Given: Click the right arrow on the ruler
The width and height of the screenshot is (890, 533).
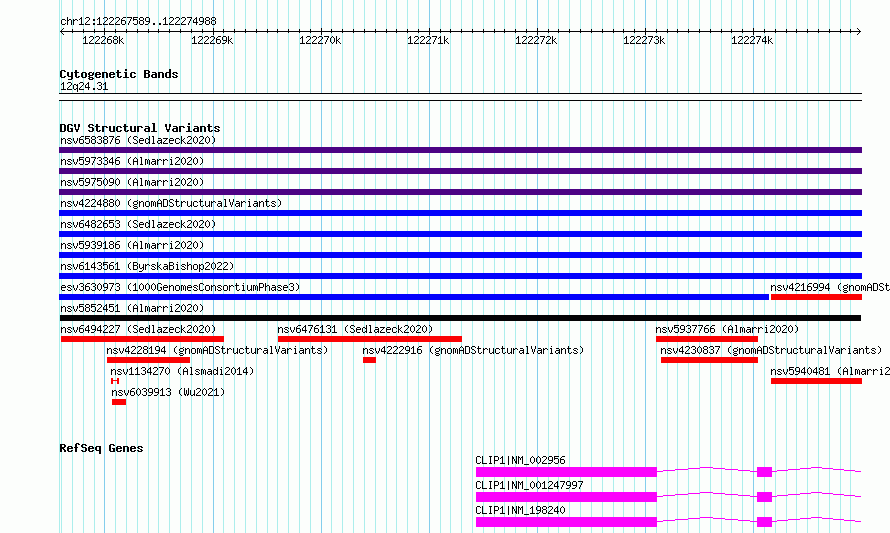Looking at the screenshot, I should [x=859, y=32].
